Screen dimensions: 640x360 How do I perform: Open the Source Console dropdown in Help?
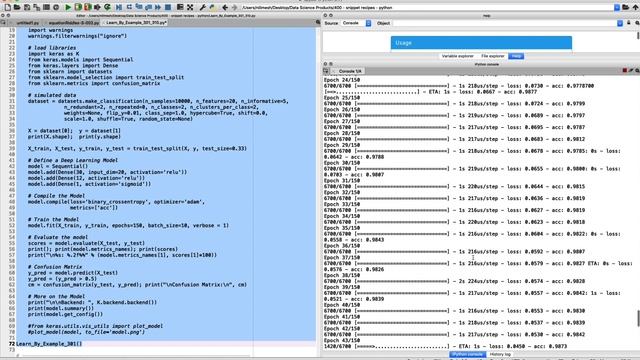[x=356, y=23]
